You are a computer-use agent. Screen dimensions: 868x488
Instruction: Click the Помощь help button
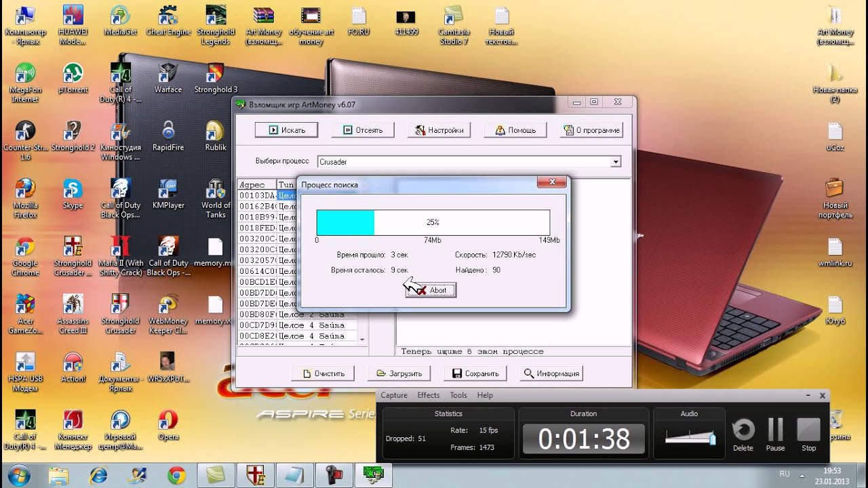(516, 129)
